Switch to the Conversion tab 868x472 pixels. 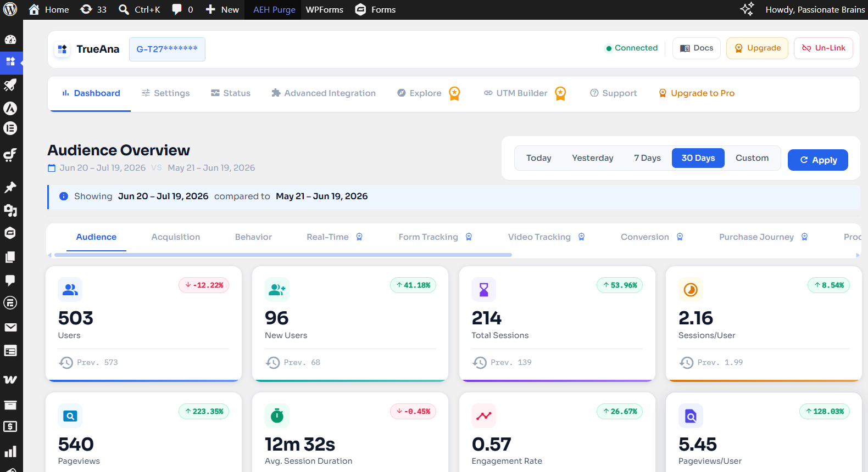tap(652, 237)
